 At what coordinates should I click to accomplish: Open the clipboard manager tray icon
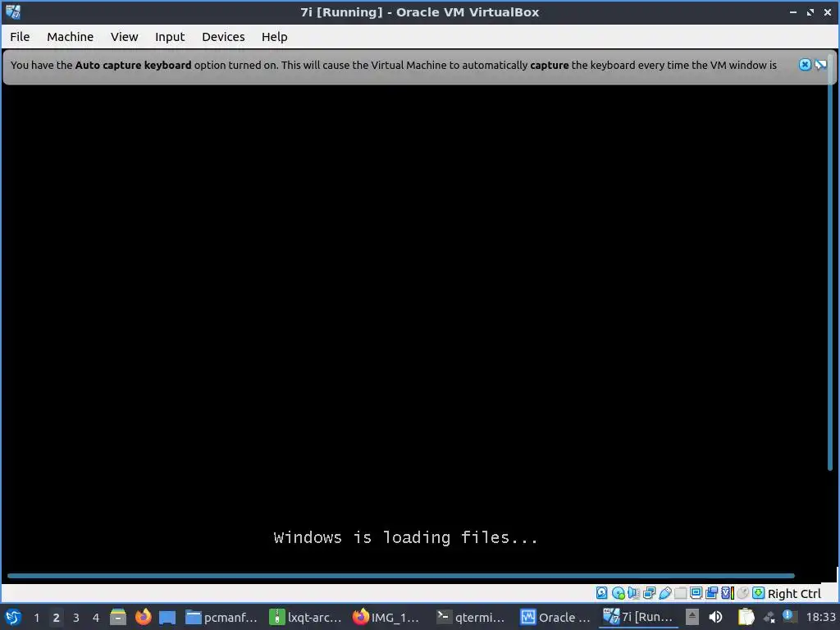(746, 617)
